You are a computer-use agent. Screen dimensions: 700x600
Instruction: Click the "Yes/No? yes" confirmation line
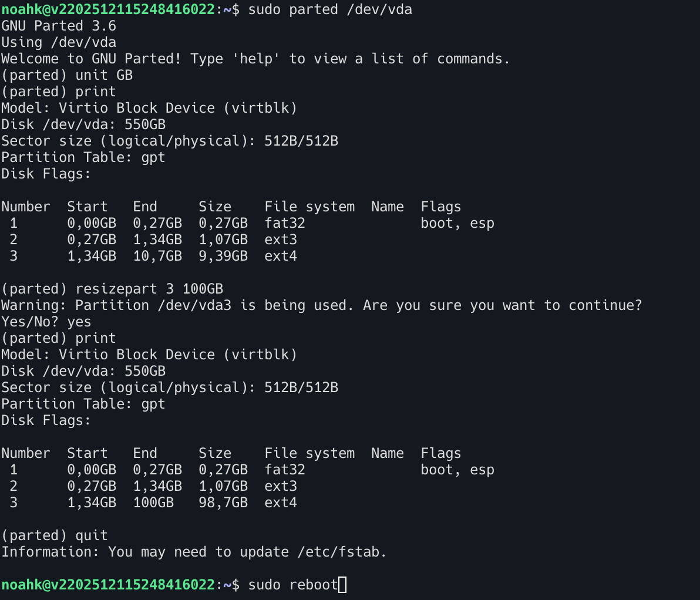point(46,322)
